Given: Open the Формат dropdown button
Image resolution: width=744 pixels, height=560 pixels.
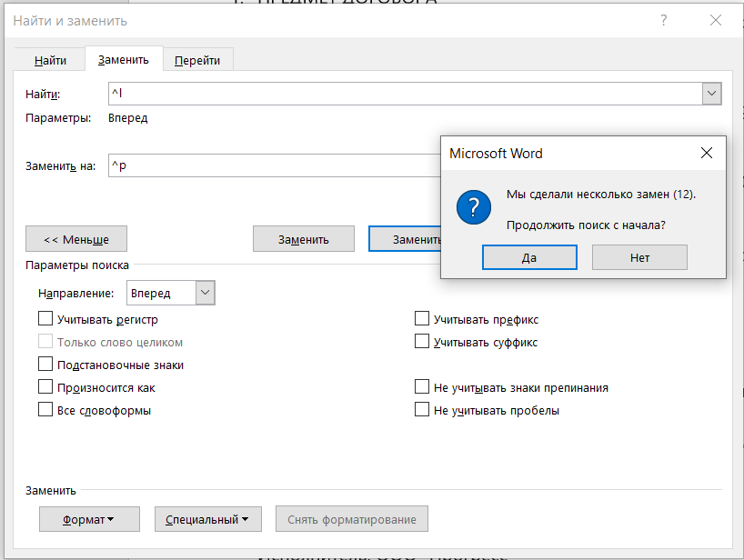Looking at the screenshot, I should click(x=89, y=519).
